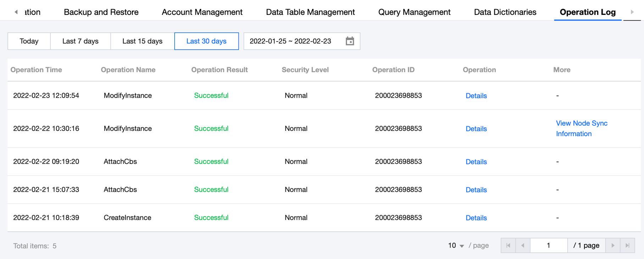Switch to Backup and Restore tab
The image size is (644, 259).
click(101, 12)
